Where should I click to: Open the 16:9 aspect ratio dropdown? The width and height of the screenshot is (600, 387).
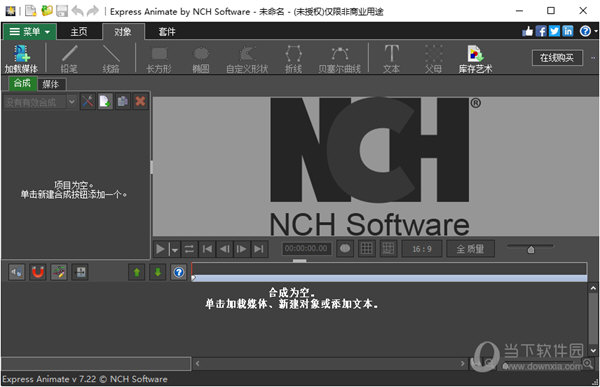click(422, 249)
